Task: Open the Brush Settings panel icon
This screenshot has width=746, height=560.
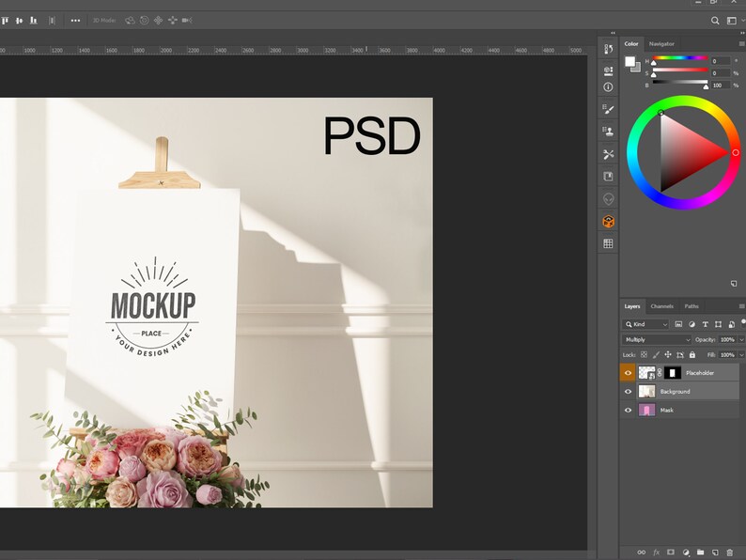Action: [608, 109]
